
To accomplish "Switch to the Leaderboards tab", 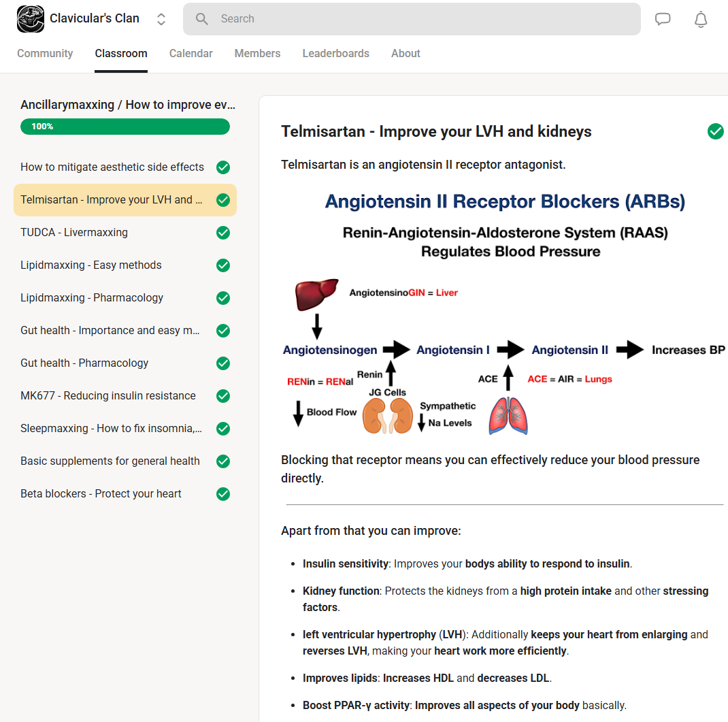I will [x=335, y=53].
